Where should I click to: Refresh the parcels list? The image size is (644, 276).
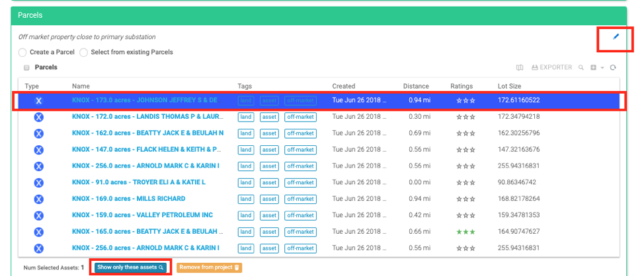tap(613, 67)
